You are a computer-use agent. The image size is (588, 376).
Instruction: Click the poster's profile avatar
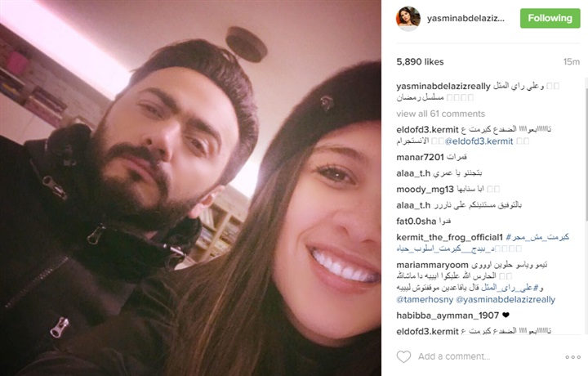pos(408,18)
